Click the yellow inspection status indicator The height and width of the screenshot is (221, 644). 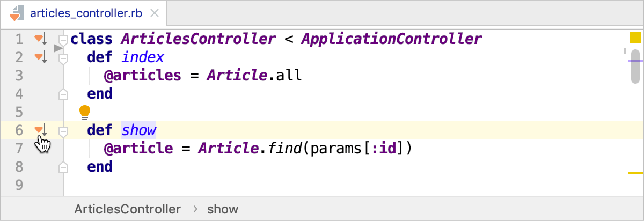coord(635,38)
